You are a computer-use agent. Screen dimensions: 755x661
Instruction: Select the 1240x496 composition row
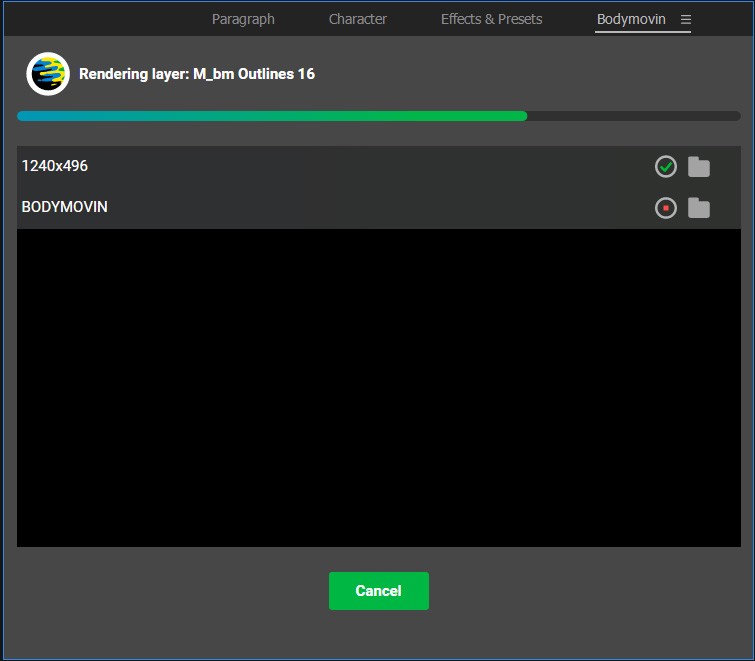click(x=378, y=167)
